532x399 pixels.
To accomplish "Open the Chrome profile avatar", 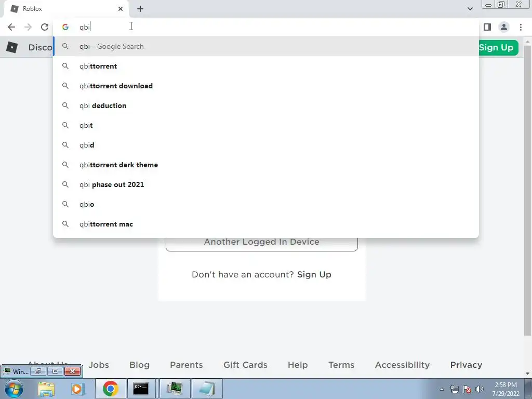I will [504, 27].
